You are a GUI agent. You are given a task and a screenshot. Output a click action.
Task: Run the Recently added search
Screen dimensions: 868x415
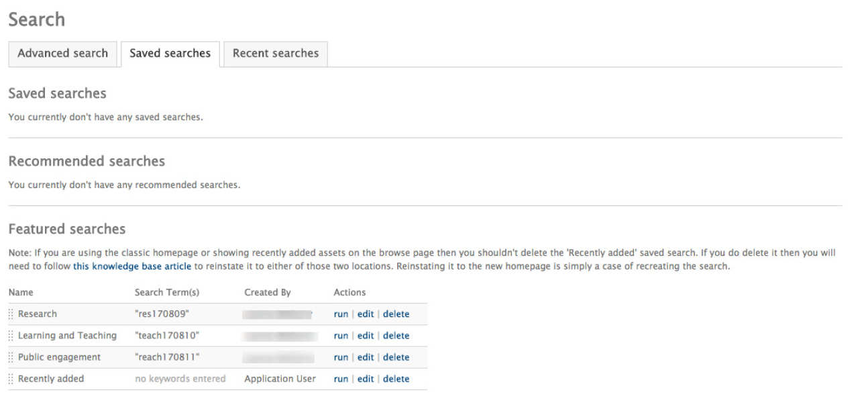pyautogui.click(x=341, y=379)
